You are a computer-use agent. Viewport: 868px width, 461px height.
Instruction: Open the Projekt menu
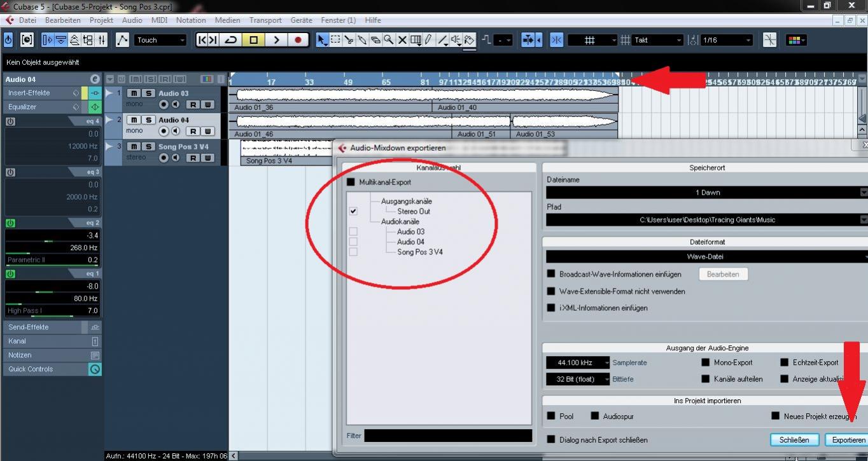(x=101, y=20)
